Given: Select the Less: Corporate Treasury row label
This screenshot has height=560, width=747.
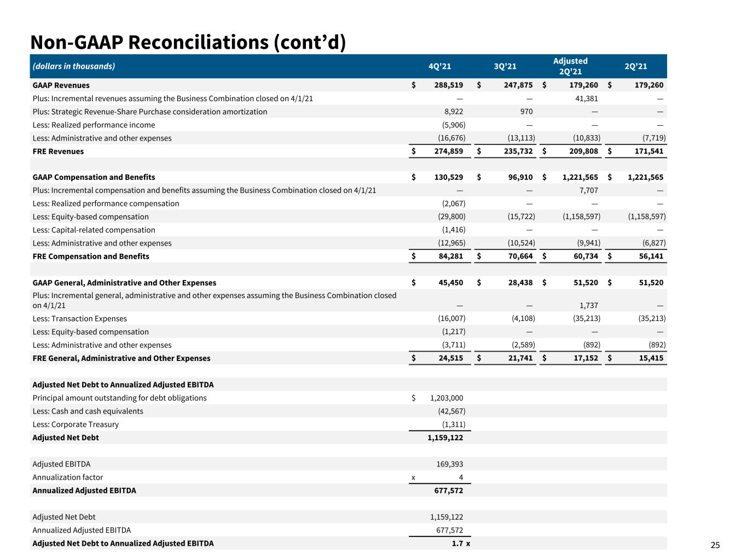Looking at the screenshot, I should tap(76, 425).
